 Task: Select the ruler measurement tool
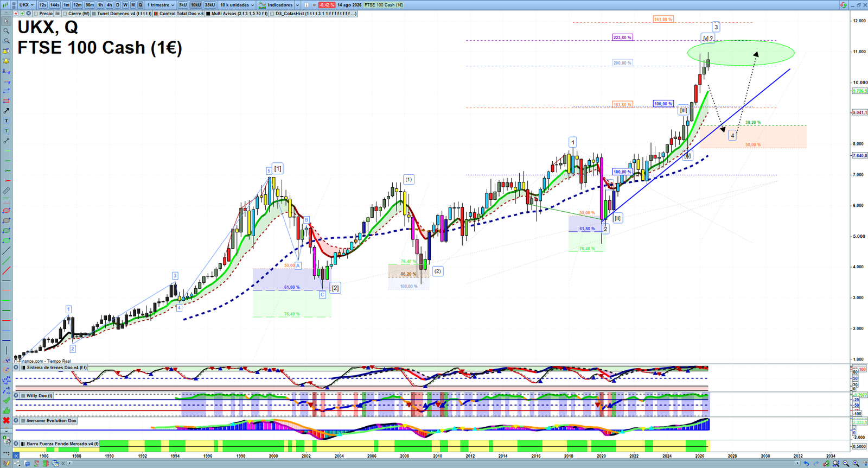(6, 191)
